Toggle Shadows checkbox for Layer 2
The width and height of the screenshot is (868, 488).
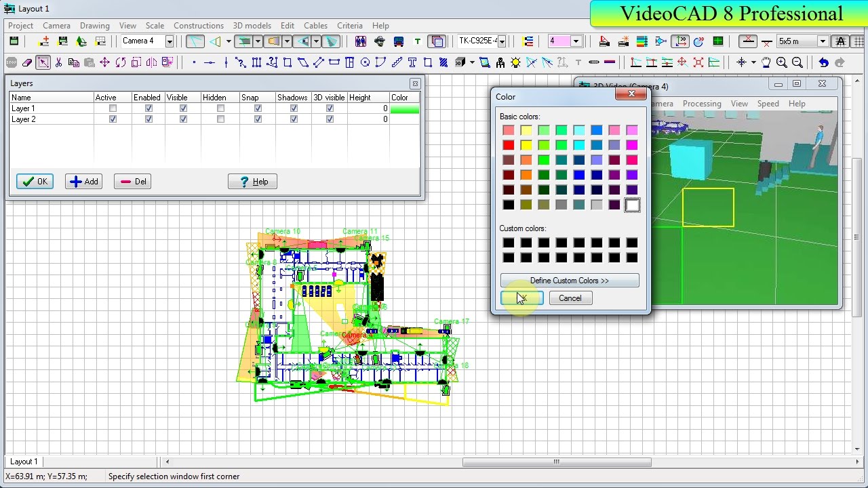click(x=294, y=119)
